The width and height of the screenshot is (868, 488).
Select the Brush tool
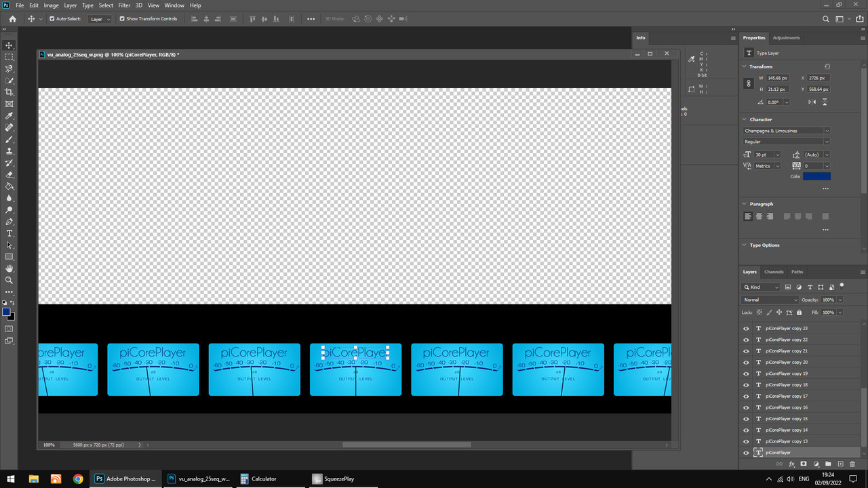(9, 139)
